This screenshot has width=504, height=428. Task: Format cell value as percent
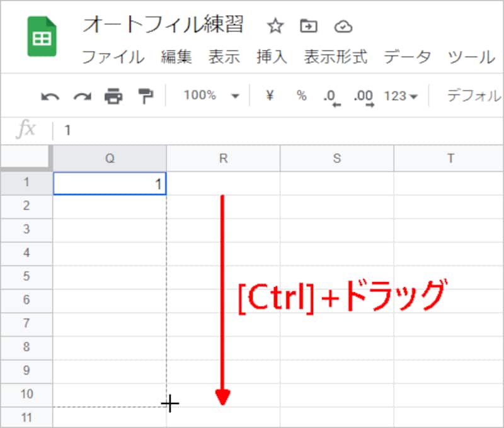(301, 95)
